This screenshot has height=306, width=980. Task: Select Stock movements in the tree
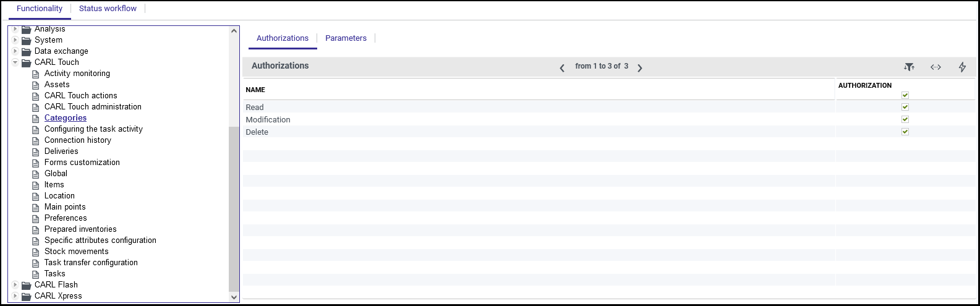(76, 252)
